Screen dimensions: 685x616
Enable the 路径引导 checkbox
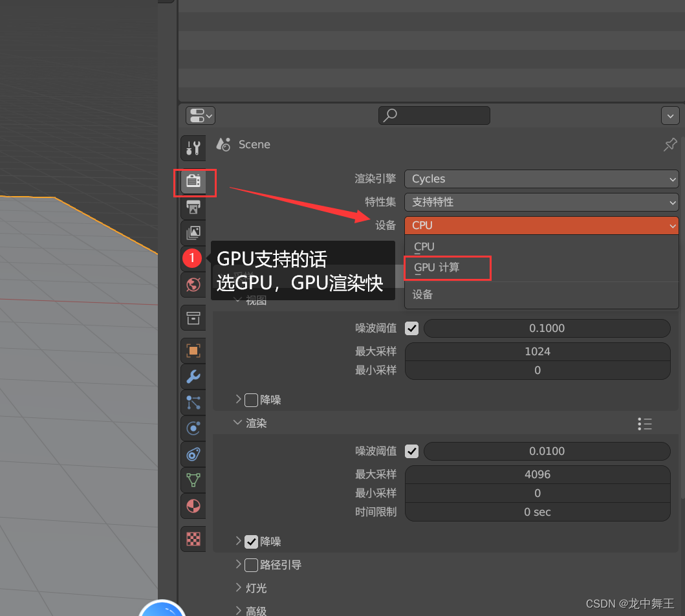pyautogui.click(x=251, y=565)
